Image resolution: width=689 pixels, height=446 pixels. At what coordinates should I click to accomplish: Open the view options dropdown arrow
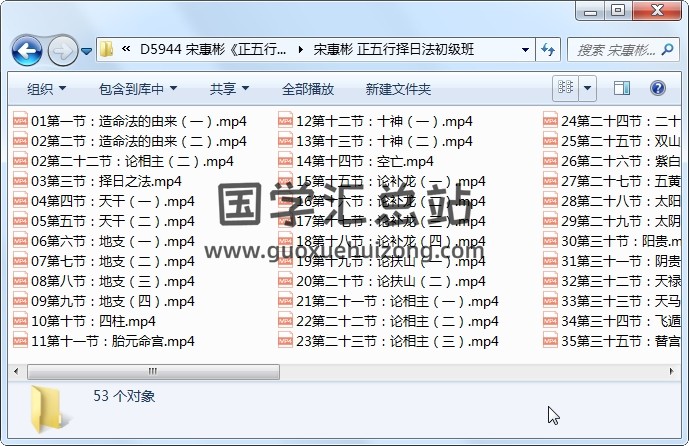point(587,87)
